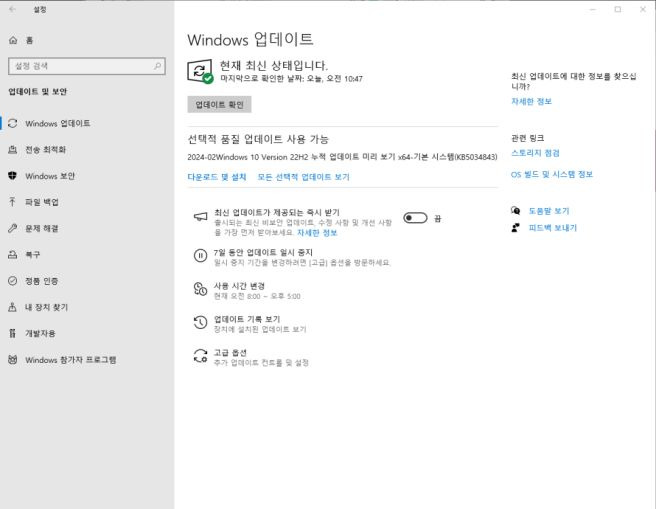Click the megaphone icon for latest updates

point(200,217)
